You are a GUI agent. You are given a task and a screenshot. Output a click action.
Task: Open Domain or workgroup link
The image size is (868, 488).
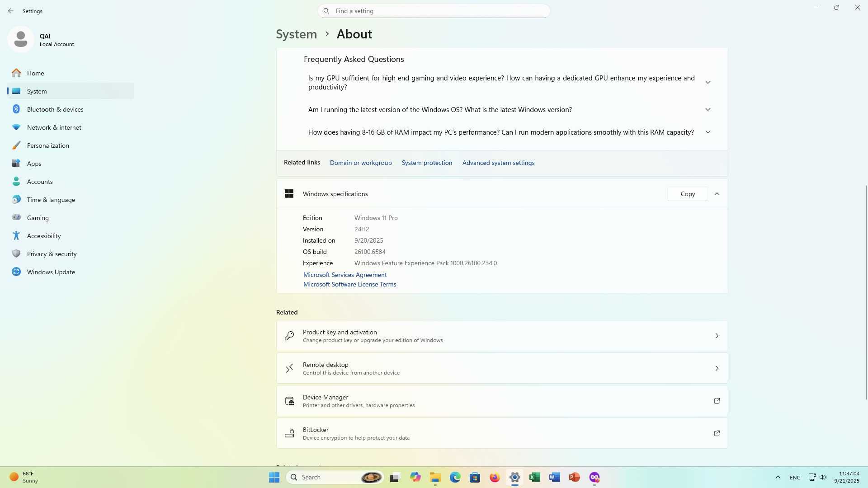[x=361, y=163]
